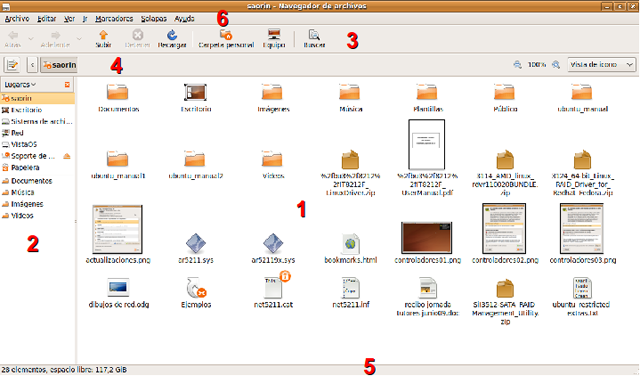The image size is (640, 384).
Task: Reload the folder with Recargar
Action: click(172, 39)
